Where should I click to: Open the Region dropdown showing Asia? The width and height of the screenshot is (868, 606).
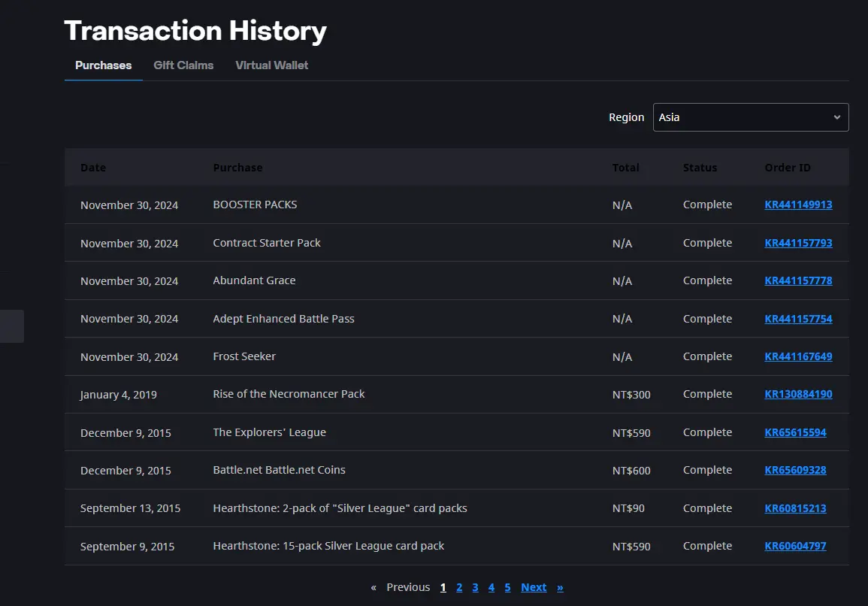pos(751,117)
